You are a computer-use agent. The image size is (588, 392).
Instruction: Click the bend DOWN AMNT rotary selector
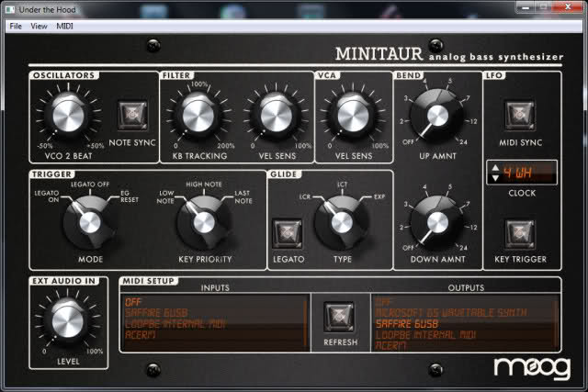pyautogui.click(x=437, y=222)
